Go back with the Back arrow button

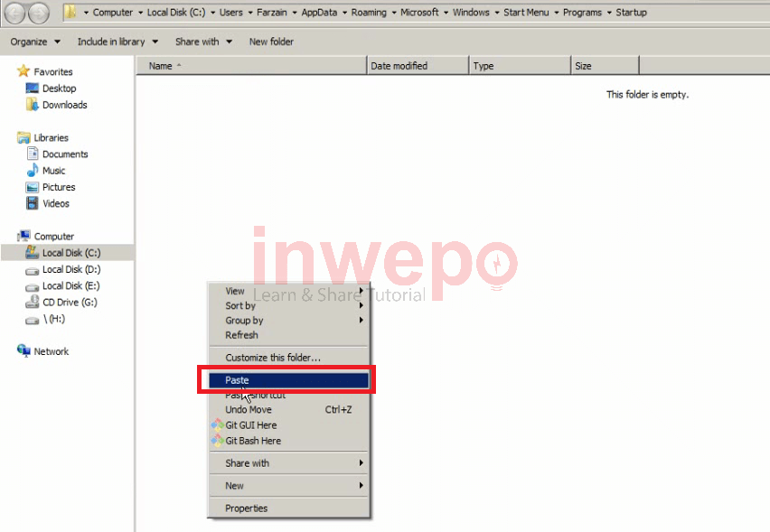(14, 14)
